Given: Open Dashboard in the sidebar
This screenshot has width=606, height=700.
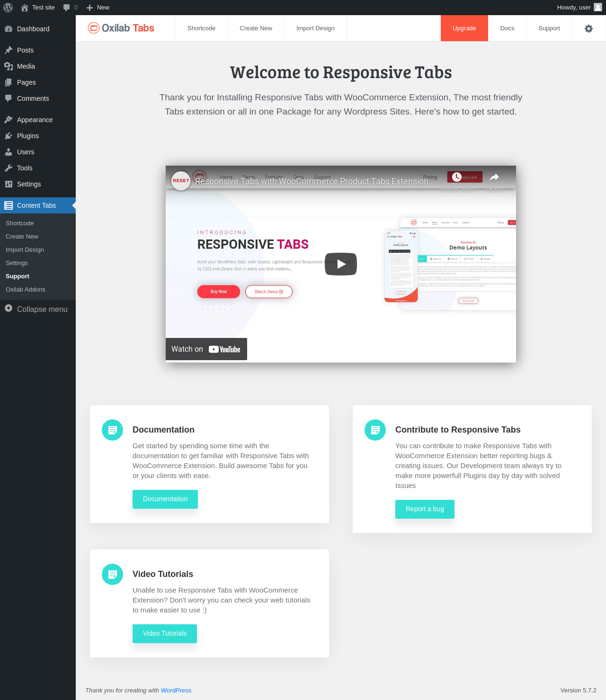Looking at the screenshot, I should [x=38, y=29].
